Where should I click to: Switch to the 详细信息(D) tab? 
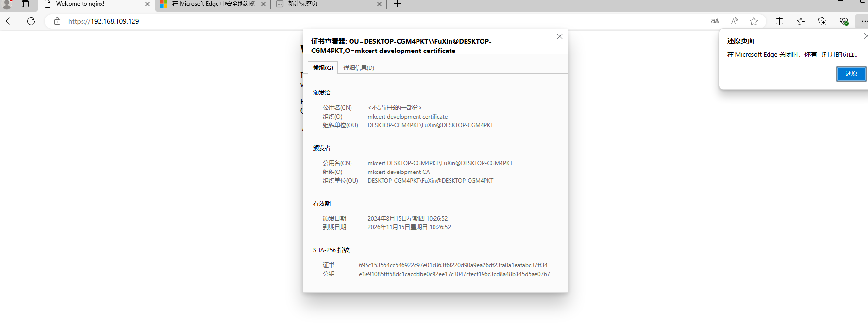click(x=359, y=68)
